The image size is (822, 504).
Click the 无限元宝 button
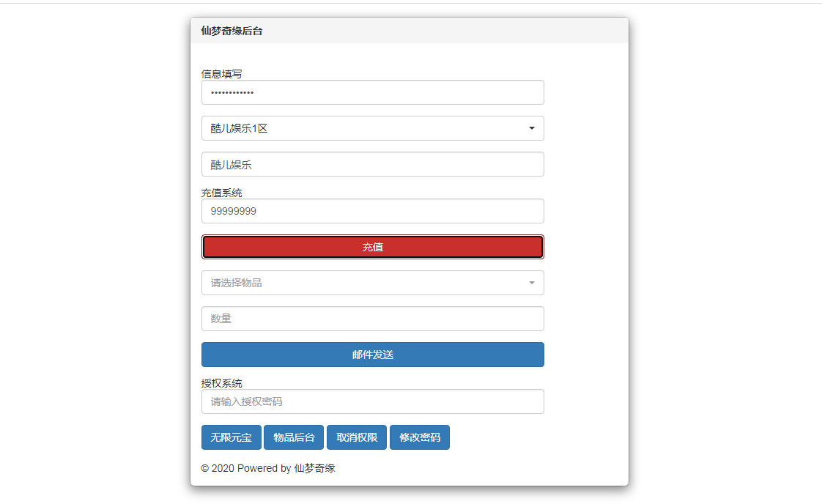(231, 437)
